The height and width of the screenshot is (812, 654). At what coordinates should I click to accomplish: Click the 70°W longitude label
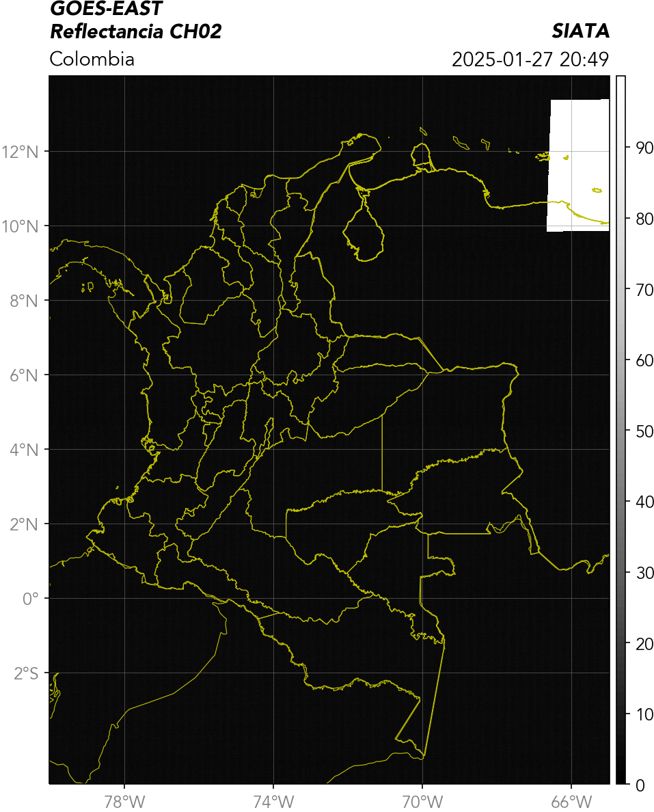coord(422,802)
